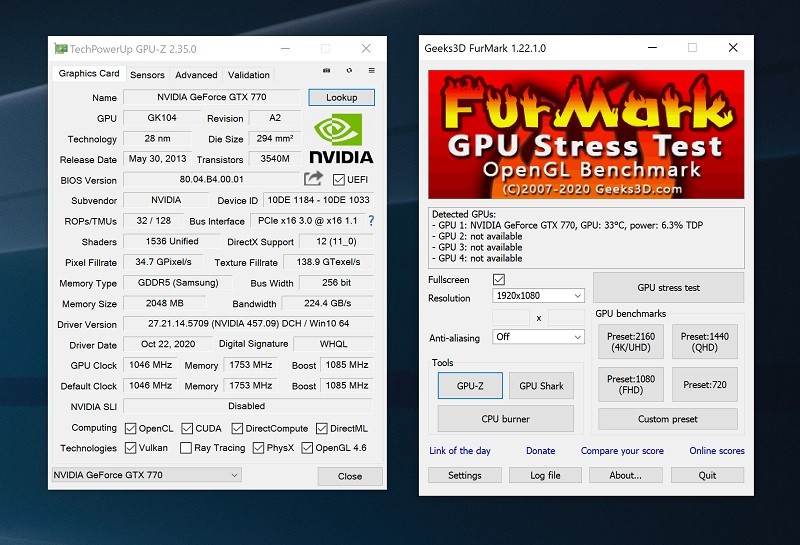800x545 pixels.
Task: Open the GPU-Z hamburger menu icon
Action: point(372,71)
